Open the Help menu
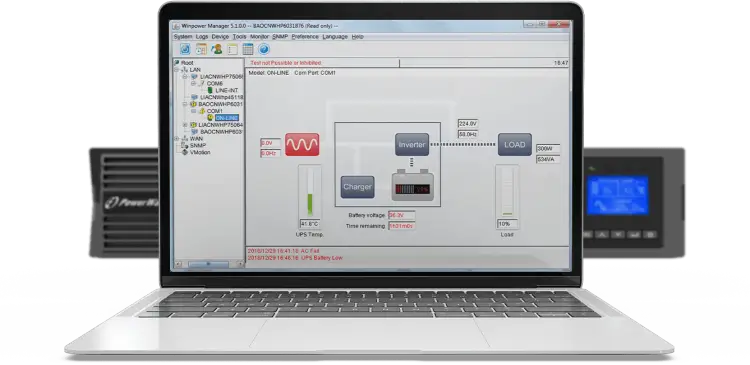This screenshot has width=750, height=365. pos(357,37)
